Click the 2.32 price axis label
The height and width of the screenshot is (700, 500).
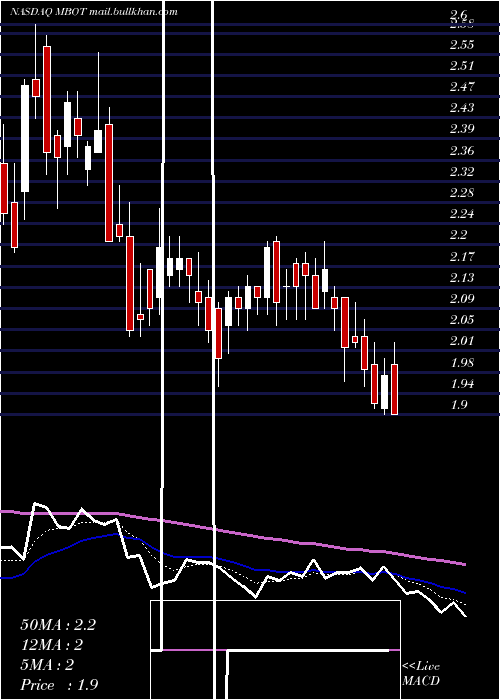pos(462,172)
